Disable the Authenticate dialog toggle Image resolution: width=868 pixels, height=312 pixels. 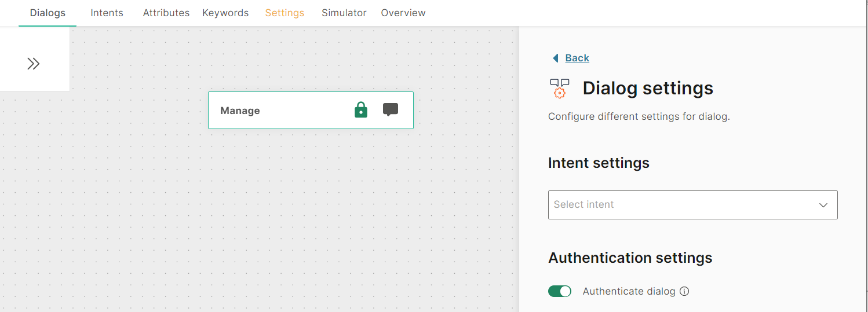560,291
